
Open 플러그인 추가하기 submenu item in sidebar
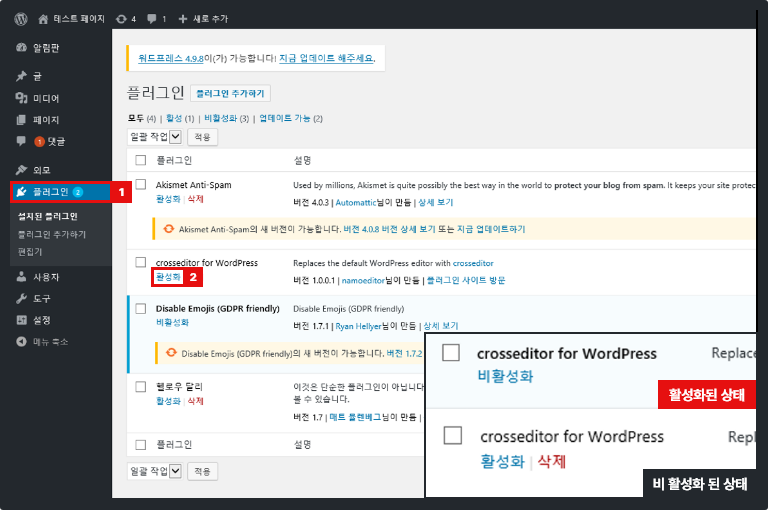[52, 234]
